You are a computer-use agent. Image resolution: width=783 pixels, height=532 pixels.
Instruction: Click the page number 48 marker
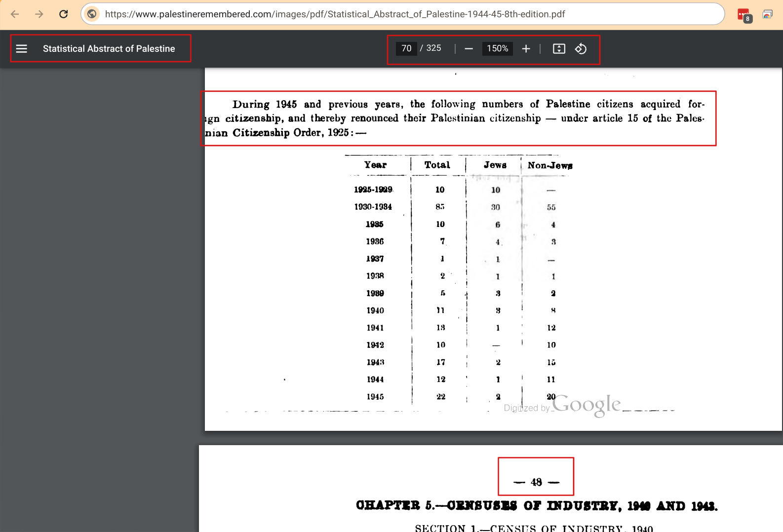pos(536,482)
